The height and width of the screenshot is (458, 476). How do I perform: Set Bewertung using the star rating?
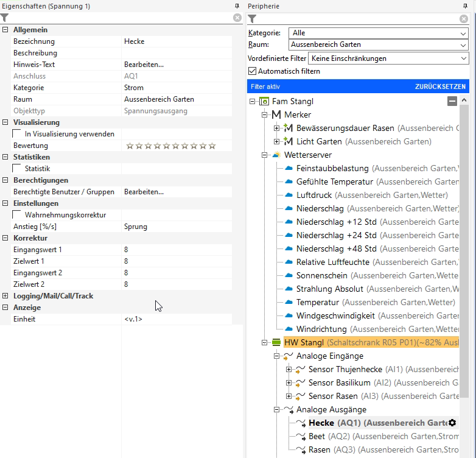pyautogui.click(x=171, y=146)
